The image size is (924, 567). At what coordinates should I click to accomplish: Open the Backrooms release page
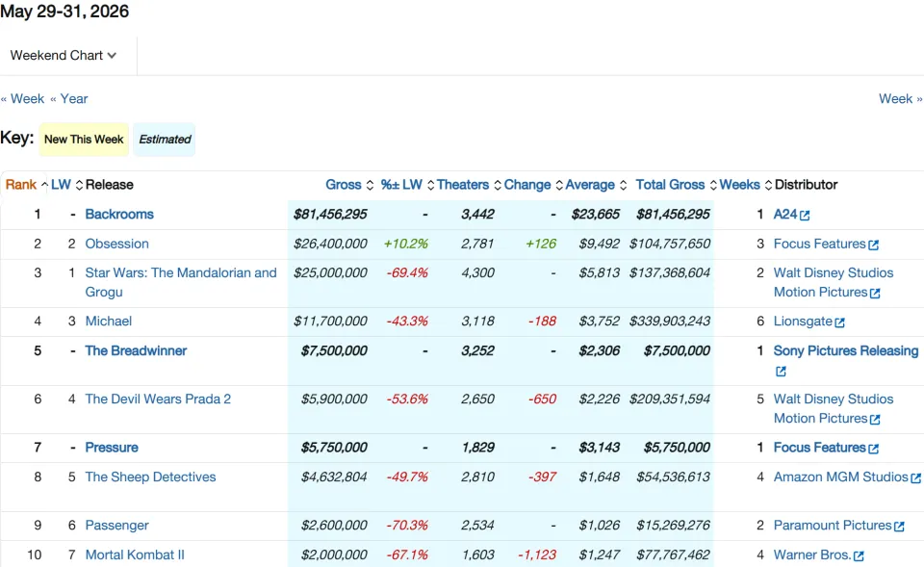(119, 214)
